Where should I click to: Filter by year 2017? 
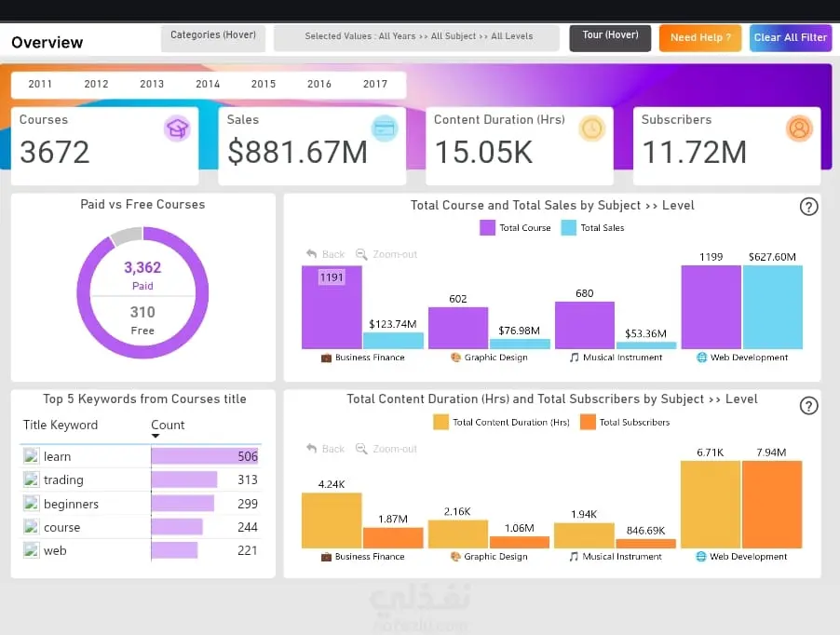pos(375,84)
